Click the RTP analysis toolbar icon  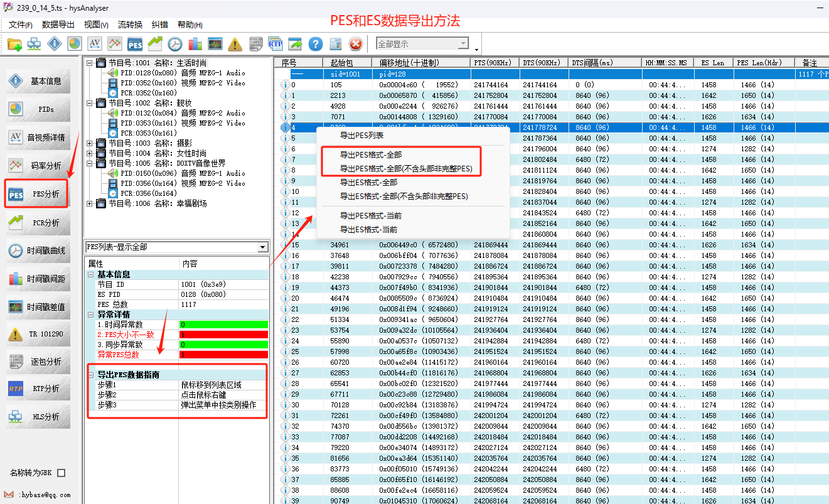click(x=275, y=44)
